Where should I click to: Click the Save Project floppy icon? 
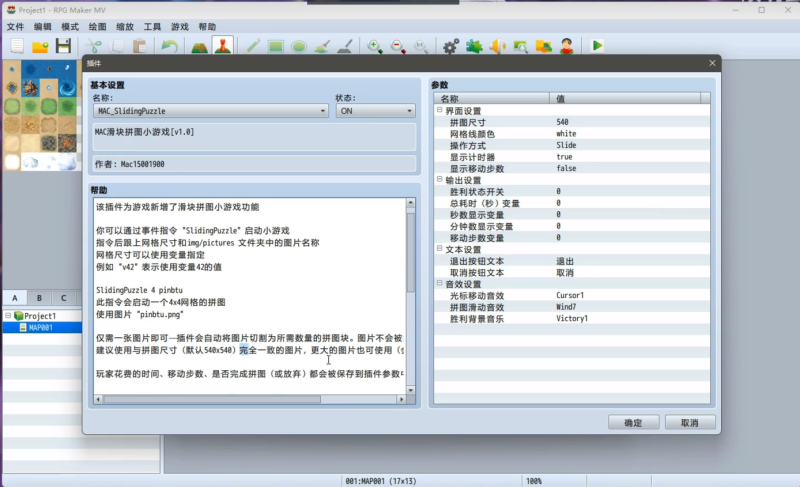click(x=63, y=46)
